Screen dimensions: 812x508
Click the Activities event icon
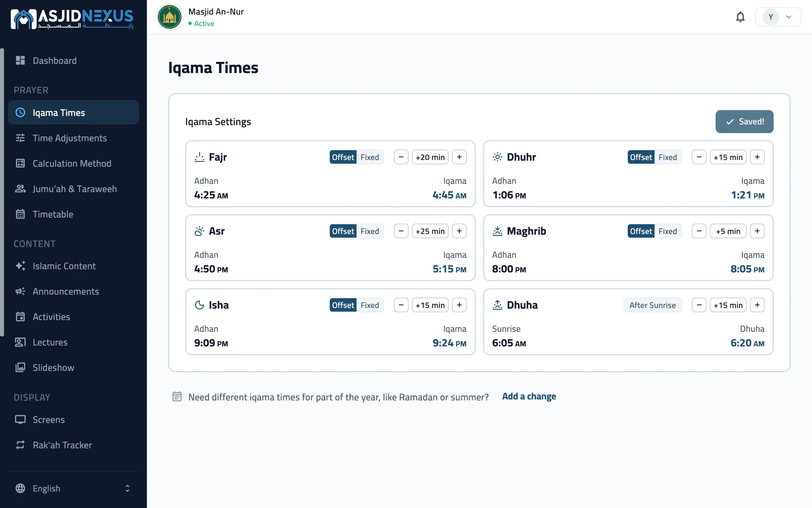(21, 317)
